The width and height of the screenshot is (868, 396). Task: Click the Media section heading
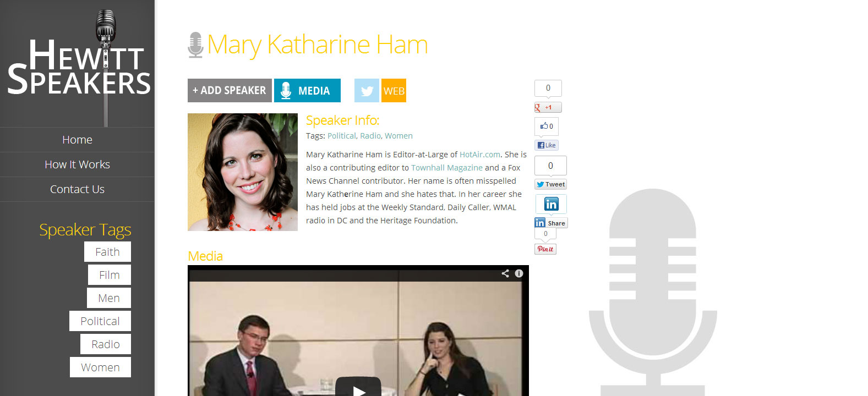point(205,256)
